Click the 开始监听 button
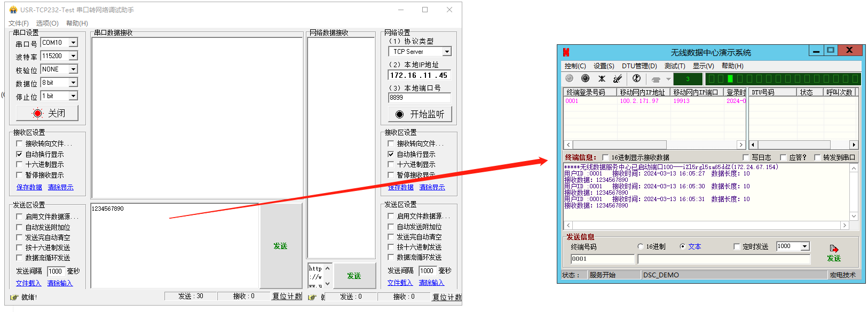Image resolution: width=868 pixels, height=312 pixels. (x=420, y=114)
